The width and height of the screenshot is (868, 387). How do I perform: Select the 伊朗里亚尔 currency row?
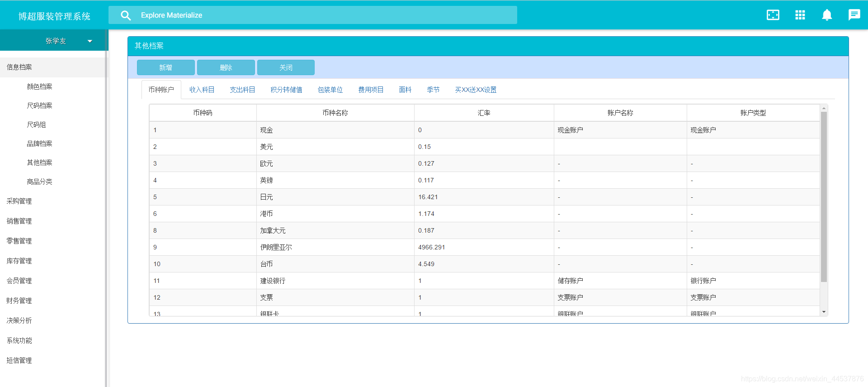(485, 247)
